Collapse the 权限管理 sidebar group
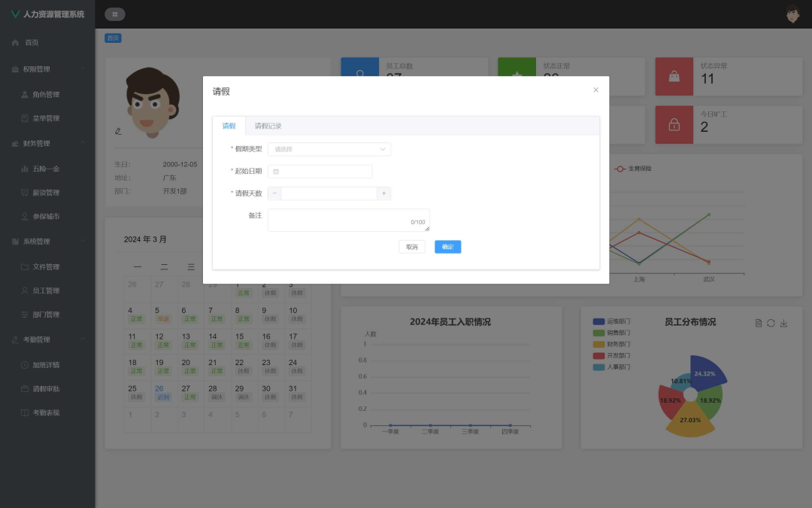Screen dimensions: 812x508 point(47,69)
